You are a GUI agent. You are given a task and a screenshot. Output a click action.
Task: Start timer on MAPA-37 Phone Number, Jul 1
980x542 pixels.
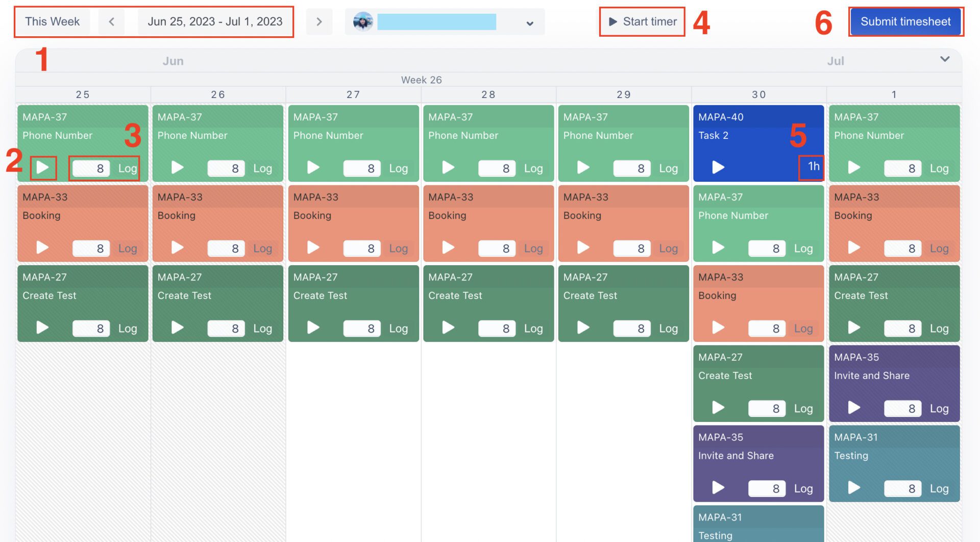854,168
